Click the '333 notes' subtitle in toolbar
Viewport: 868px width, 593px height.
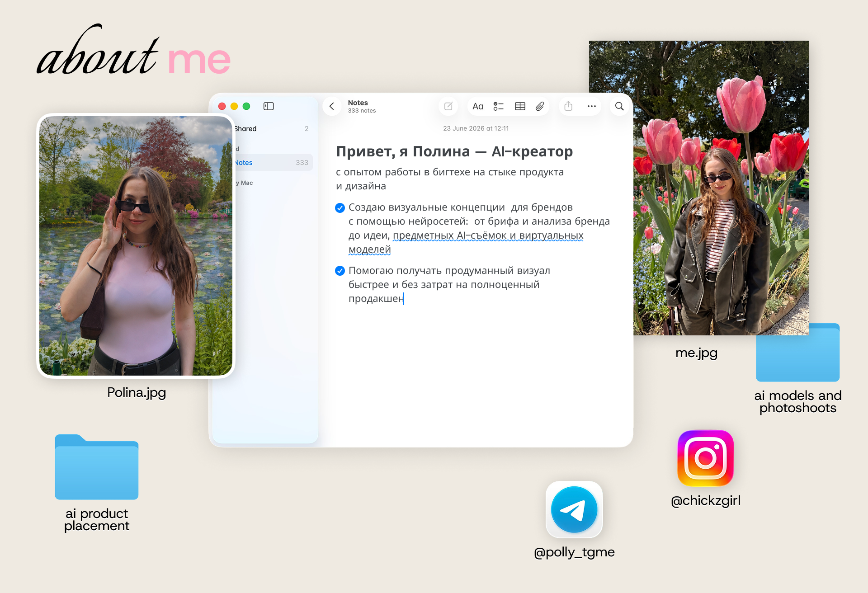pos(362,111)
